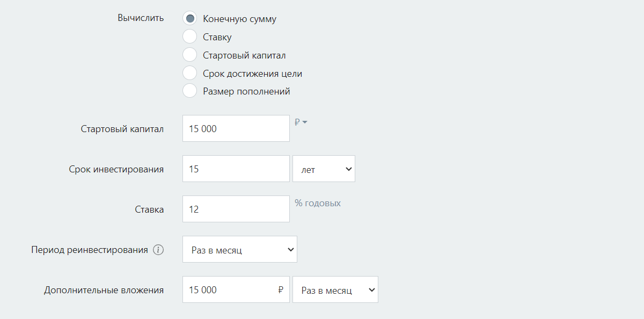The width and height of the screenshot is (644, 319).
Task: Open the frequency dropdown next to Дополнительные вложения
Action: tap(335, 289)
